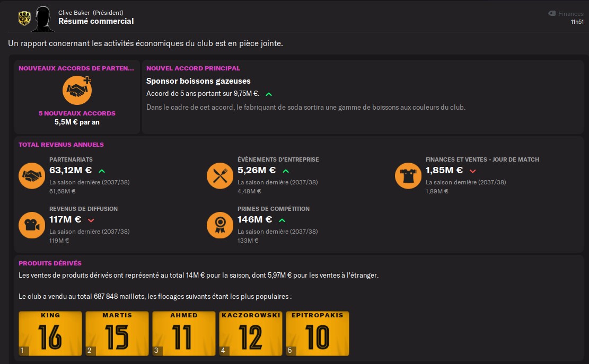589x364 pixels.
Task: Click the NOUVEL ACCORD PRINCIPAL heading
Action: 193,68
